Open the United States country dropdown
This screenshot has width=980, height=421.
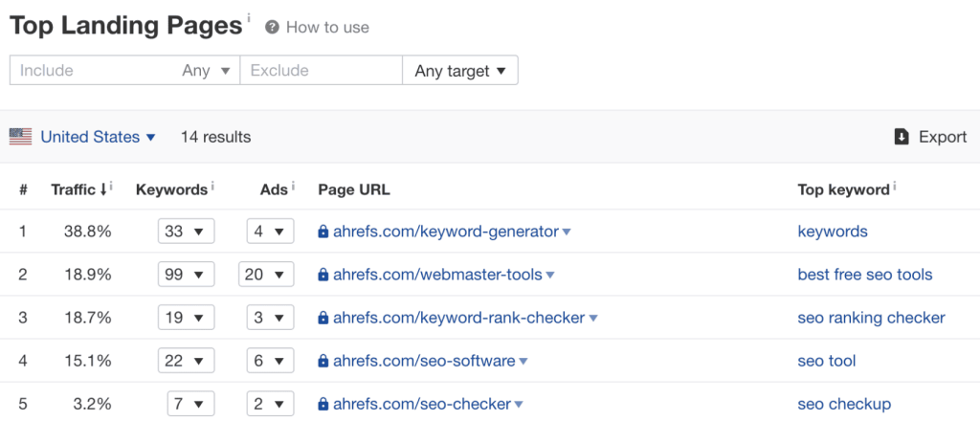[99, 137]
